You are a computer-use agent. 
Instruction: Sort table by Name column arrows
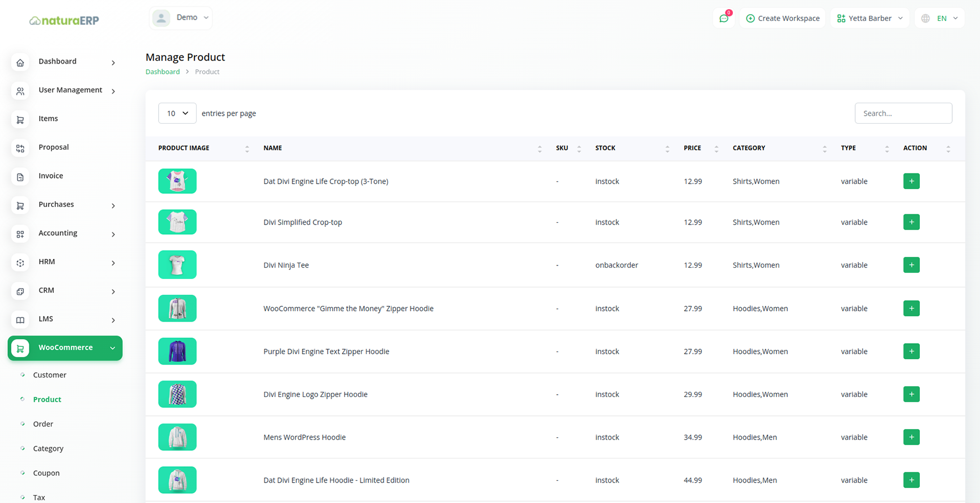[540, 149]
